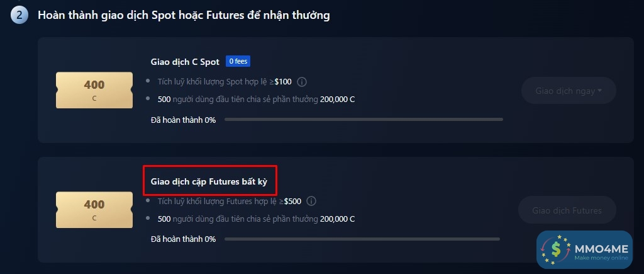Click the "Hoàn thành giao dịch Spot hoặc Futures" heading
Screen dimensions: 644x274
[x=184, y=15]
